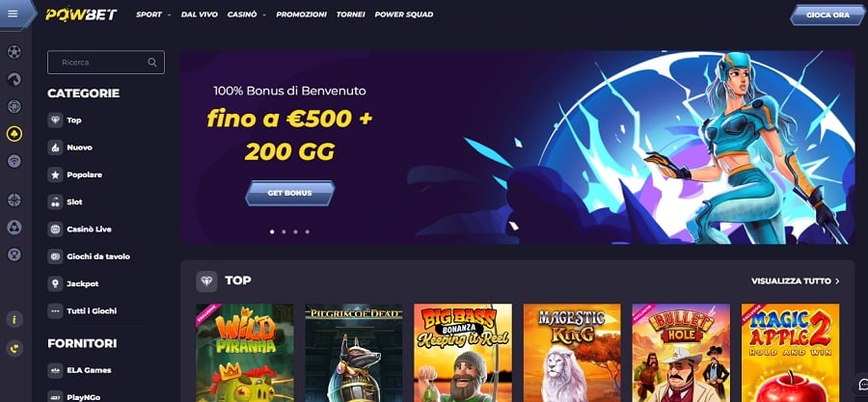
Task: Open the info icon in sidebar
Action: [x=14, y=319]
